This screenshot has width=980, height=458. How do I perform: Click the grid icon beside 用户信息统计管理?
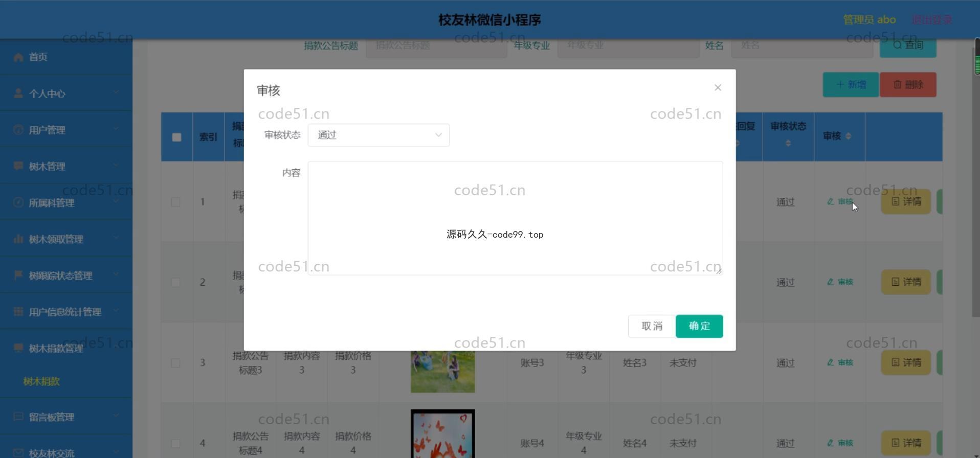pos(18,311)
